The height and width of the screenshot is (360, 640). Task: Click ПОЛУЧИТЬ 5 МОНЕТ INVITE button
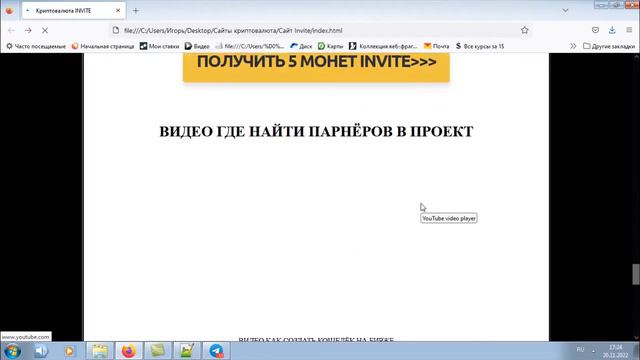tap(316, 67)
